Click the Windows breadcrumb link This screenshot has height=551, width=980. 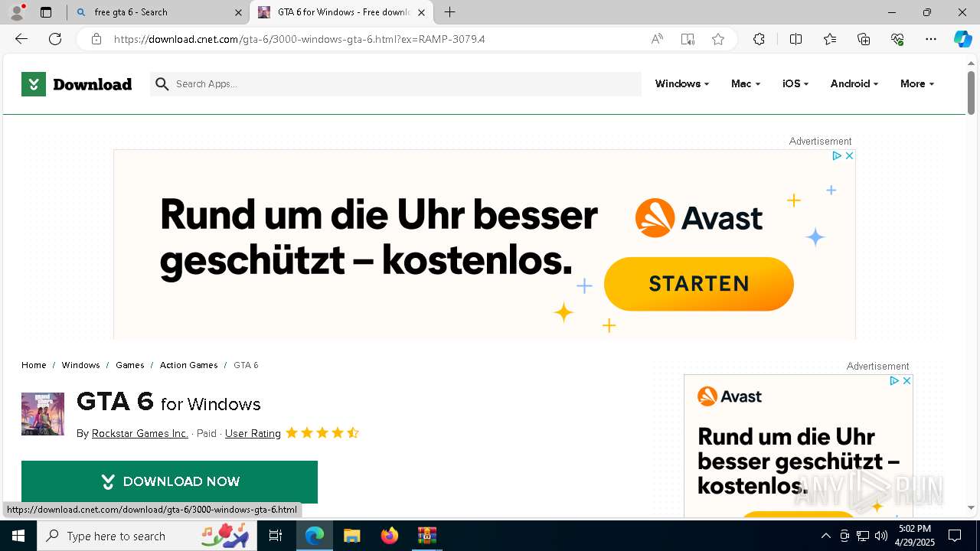81,365
